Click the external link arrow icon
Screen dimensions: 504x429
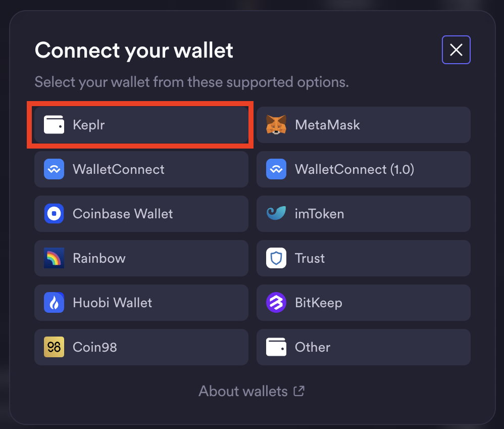[x=299, y=391]
